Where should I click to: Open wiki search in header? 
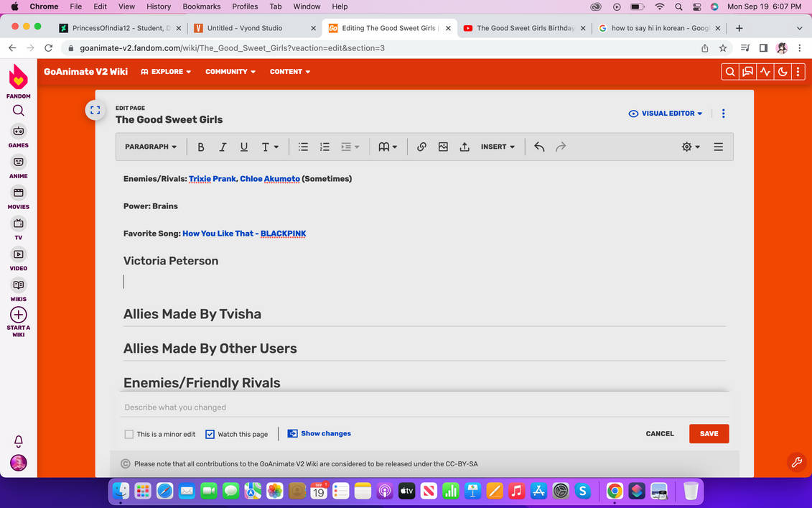click(730, 72)
